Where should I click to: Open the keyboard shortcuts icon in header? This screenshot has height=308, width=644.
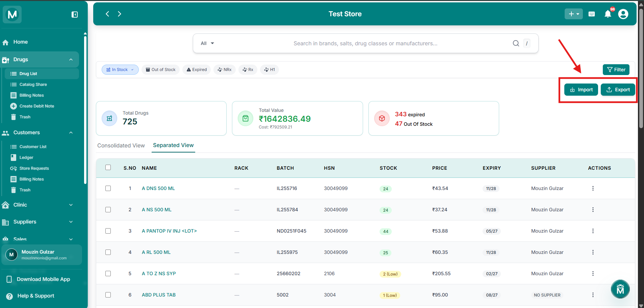tap(592, 14)
